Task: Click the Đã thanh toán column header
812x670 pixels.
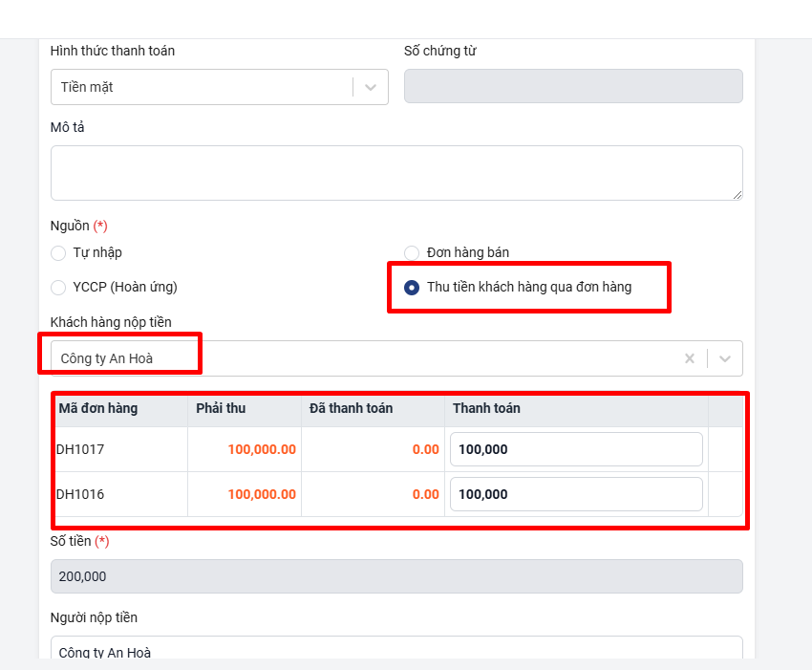Action: [x=351, y=408]
